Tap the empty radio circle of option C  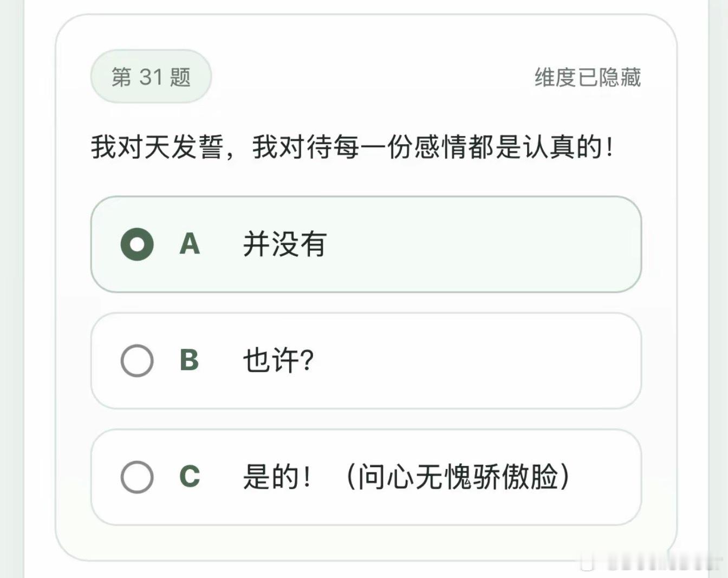click(137, 477)
